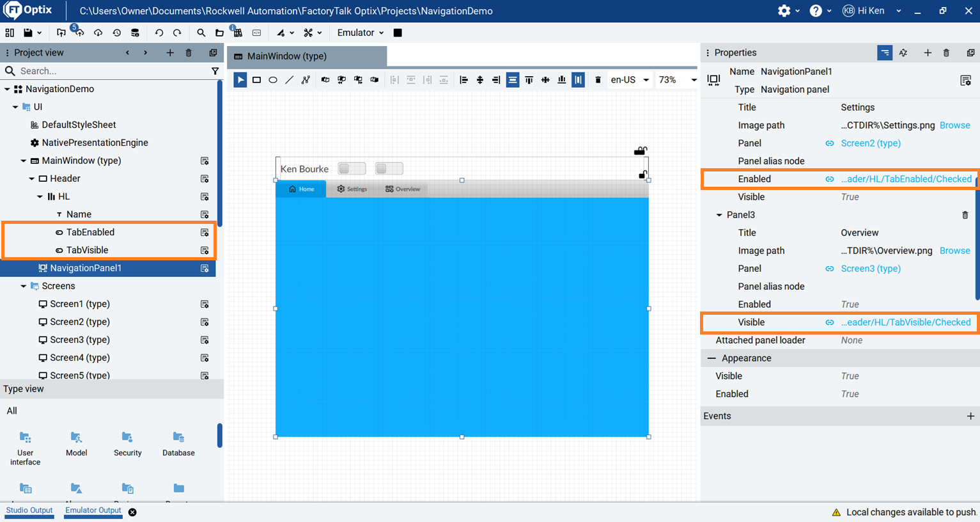Image resolution: width=980 pixels, height=522 pixels.
Task: Toggle Visible value under Appearance
Action: [x=850, y=376]
